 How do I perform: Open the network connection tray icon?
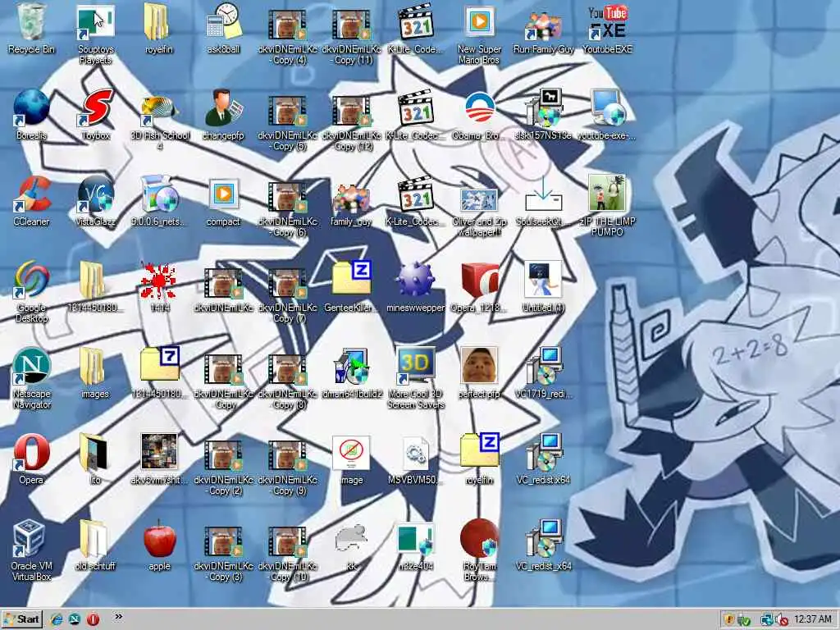(767, 620)
